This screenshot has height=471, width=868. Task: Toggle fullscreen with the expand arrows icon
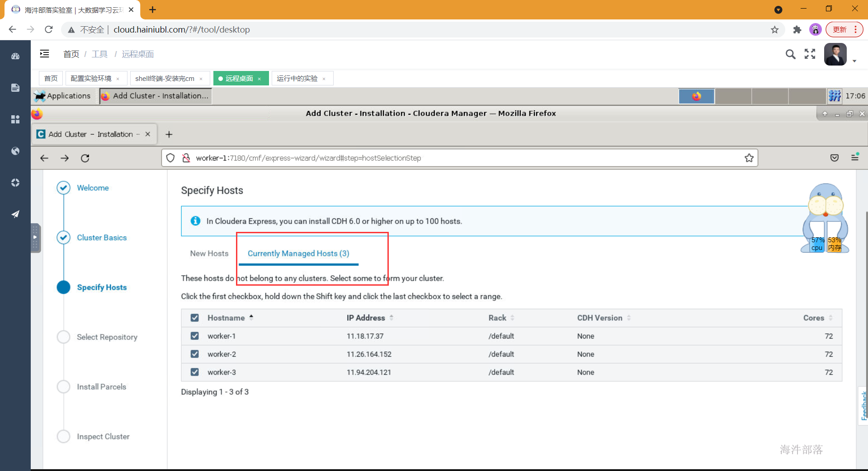click(x=810, y=54)
